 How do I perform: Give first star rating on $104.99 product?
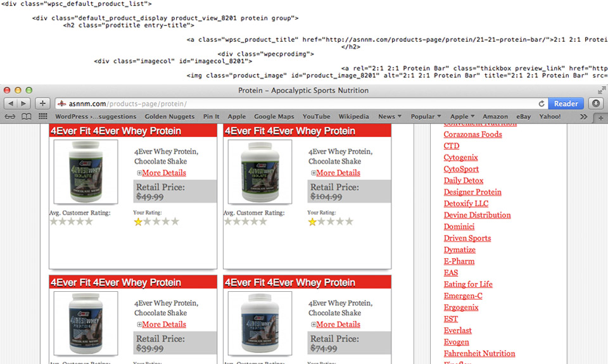point(312,222)
